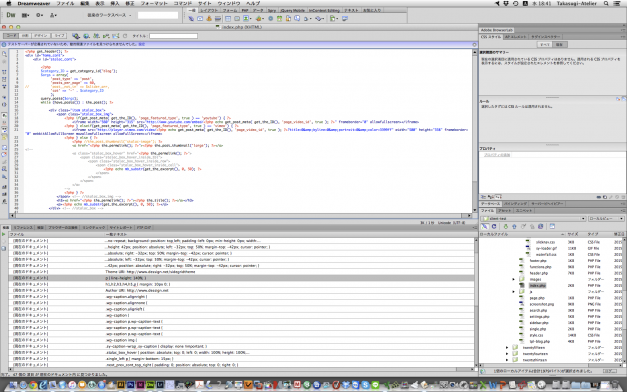Select the デザイン view button

(x=40, y=36)
